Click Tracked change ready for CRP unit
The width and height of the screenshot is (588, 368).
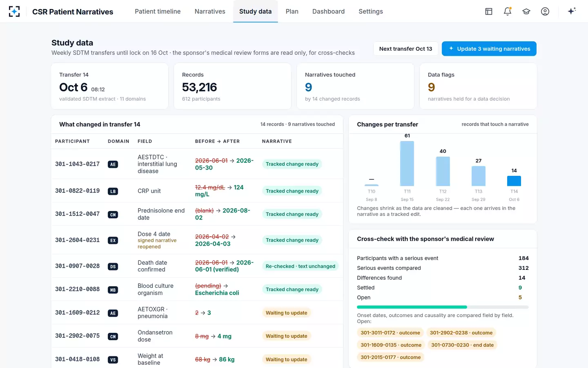coord(292,191)
